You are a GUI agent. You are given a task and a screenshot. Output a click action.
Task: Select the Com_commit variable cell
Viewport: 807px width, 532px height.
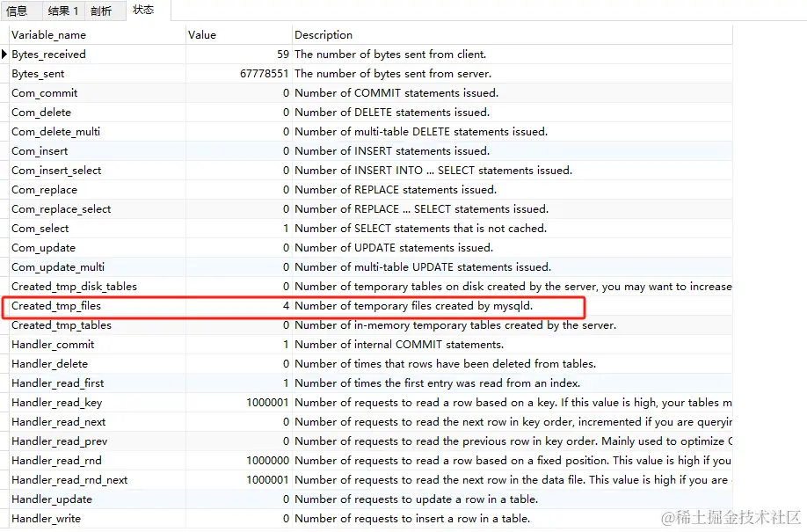tap(45, 93)
